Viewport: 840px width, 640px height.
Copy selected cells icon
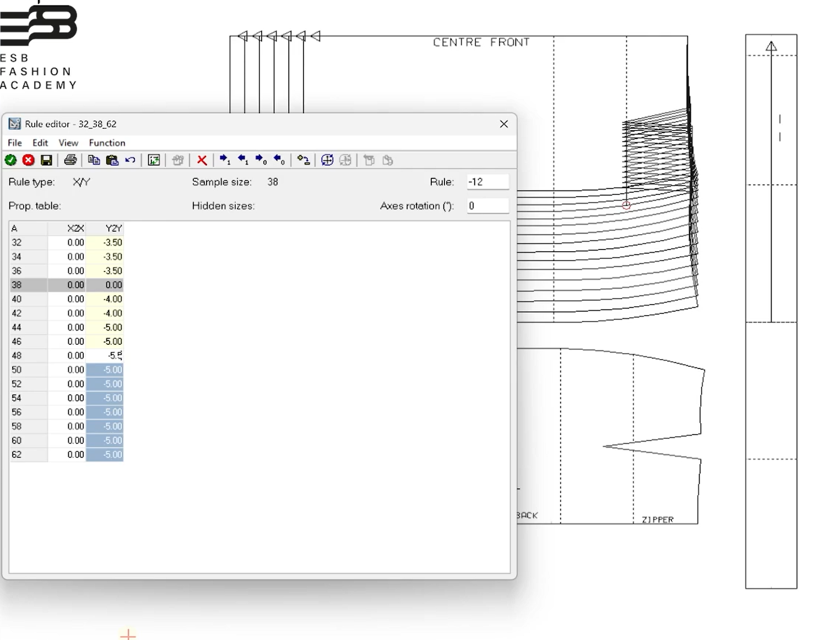(94, 160)
